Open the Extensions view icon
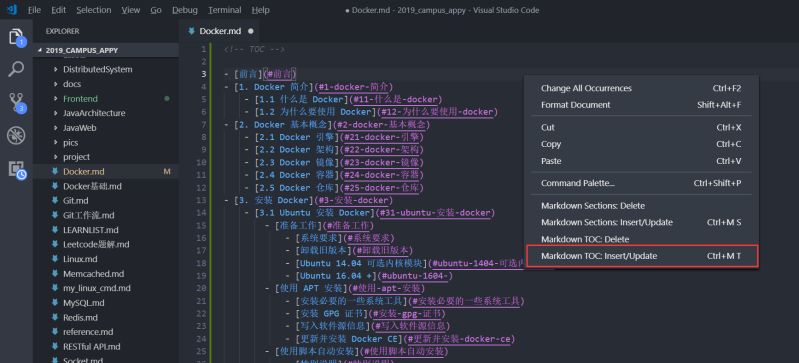Image resolution: width=799 pixels, height=363 pixels. 16,169
